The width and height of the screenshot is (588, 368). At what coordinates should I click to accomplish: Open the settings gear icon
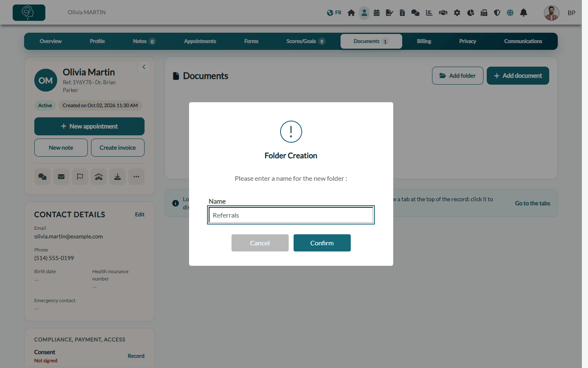457,13
